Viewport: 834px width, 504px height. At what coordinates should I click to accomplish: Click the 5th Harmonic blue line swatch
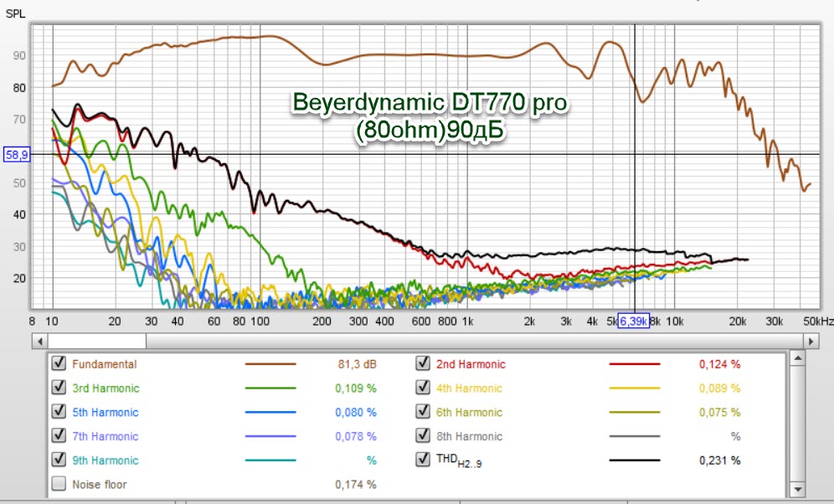pos(270,412)
